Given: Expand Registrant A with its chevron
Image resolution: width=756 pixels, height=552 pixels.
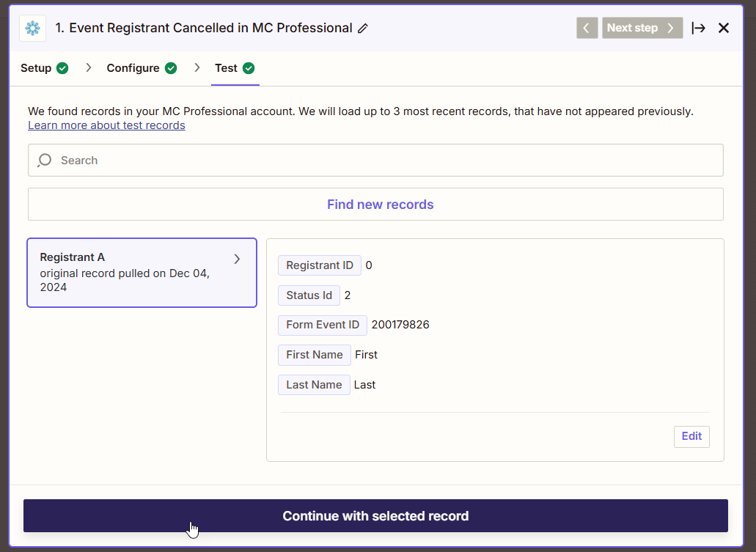Looking at the screenshot, I should tap(238, 259).
